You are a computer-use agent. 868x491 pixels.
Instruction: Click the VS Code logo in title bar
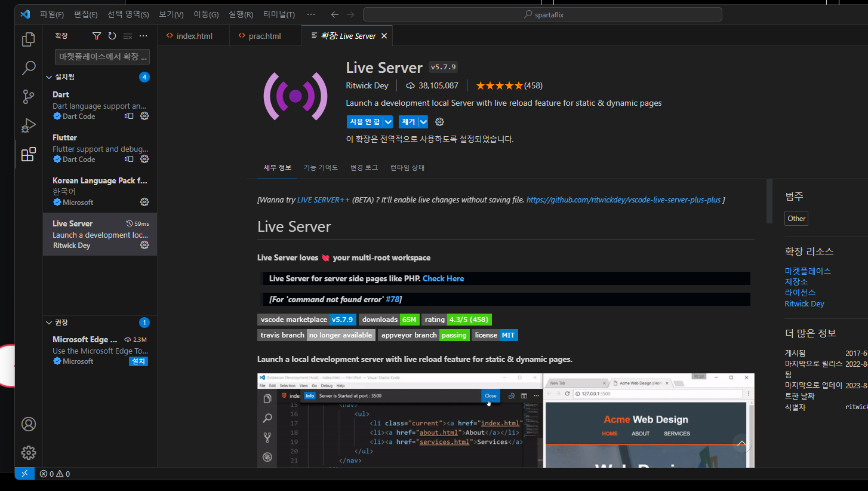coord(24,14)
